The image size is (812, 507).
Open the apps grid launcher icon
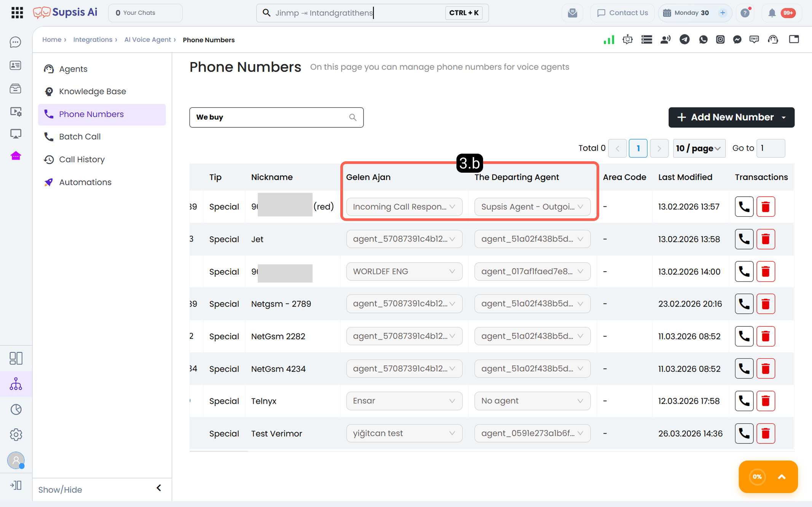(17, 13)
